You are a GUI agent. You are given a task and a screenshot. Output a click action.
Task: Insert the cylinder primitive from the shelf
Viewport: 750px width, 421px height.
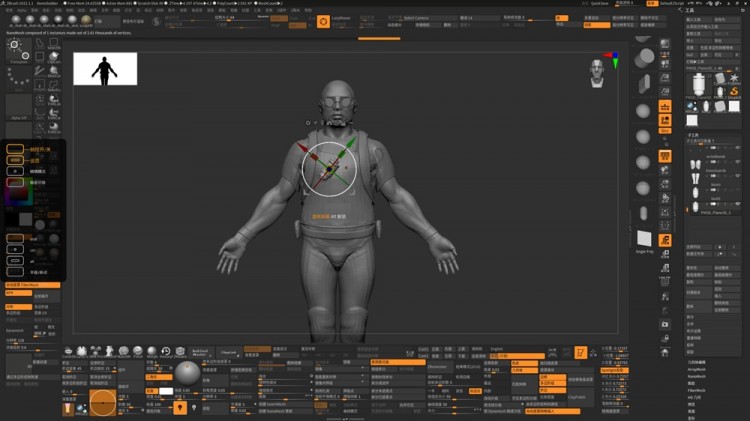[x=644, y=58]
